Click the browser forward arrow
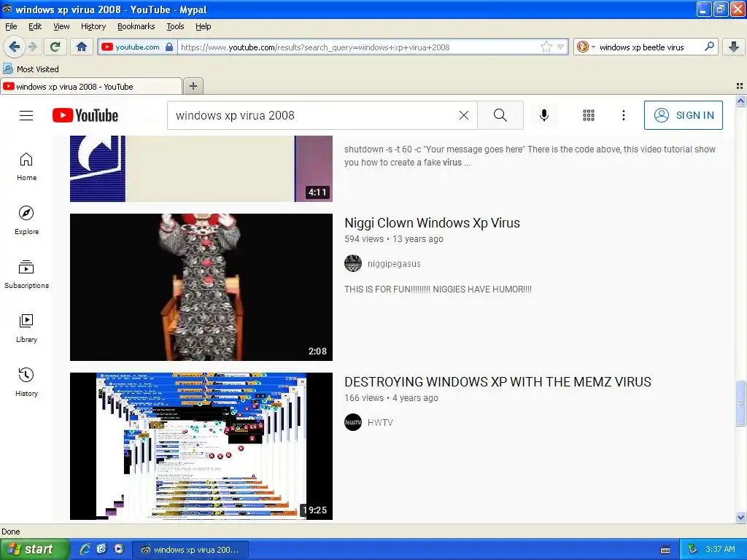Image resolution: width=747 pixels, height=560 pixels. pos(32,47)
